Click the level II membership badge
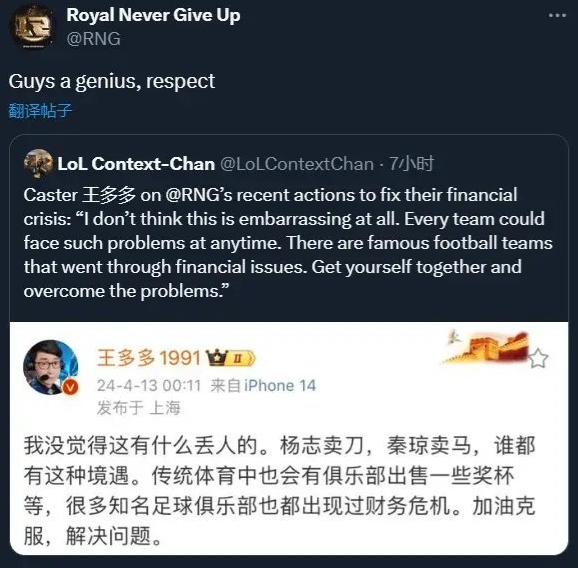This screenshot has width=578, height=568. coord(239,358)
